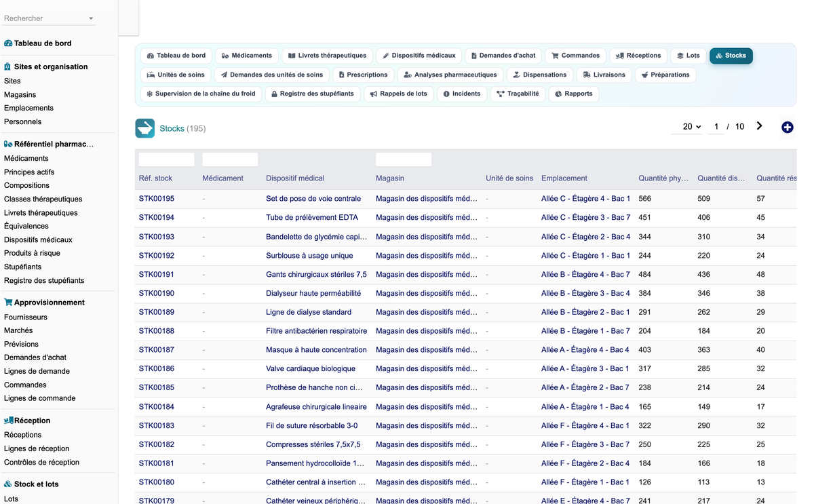Viewport: 814px width, 504px height.
Task: Open Magasins in sidebar
Action: click(20, 94)
